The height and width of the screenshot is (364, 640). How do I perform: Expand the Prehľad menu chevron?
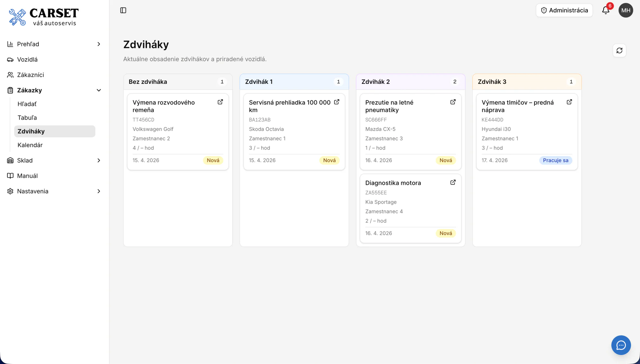pos(99,44)
